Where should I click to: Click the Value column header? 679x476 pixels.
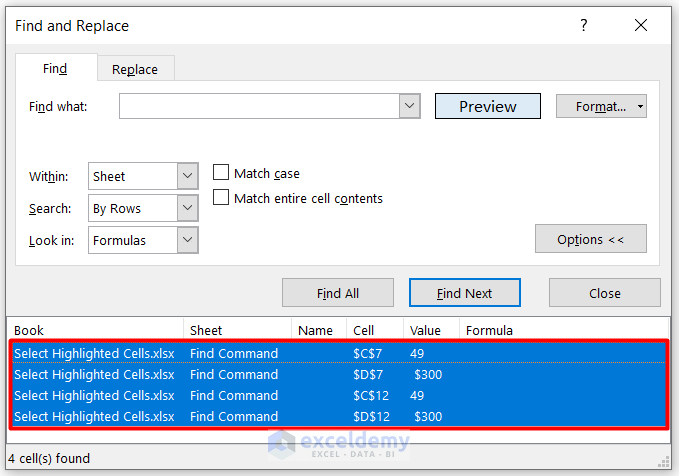(431, 330)
